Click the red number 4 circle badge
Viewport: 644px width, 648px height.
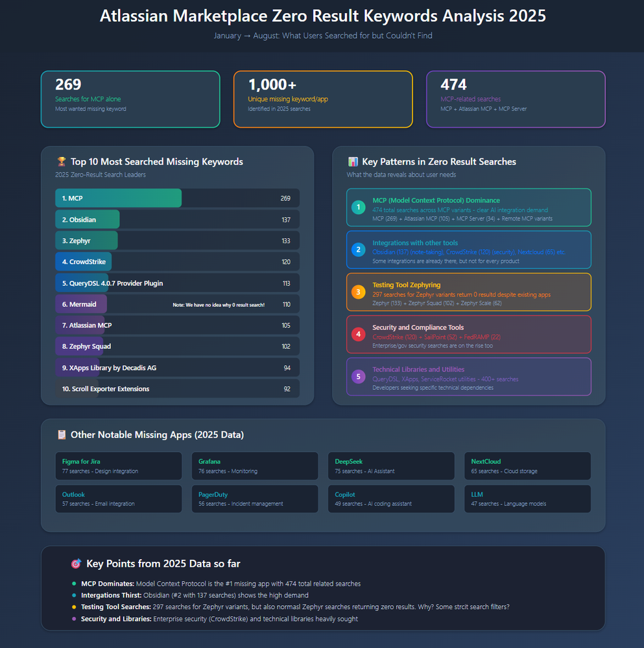358,334
